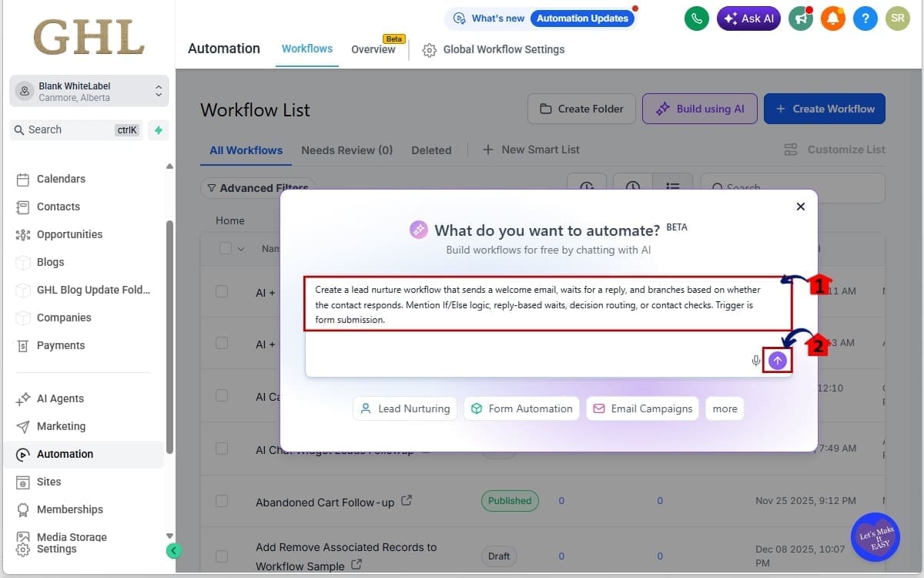Select the All Workflows tab
This screenshot has height=578, width=924.
coord(246,150)
